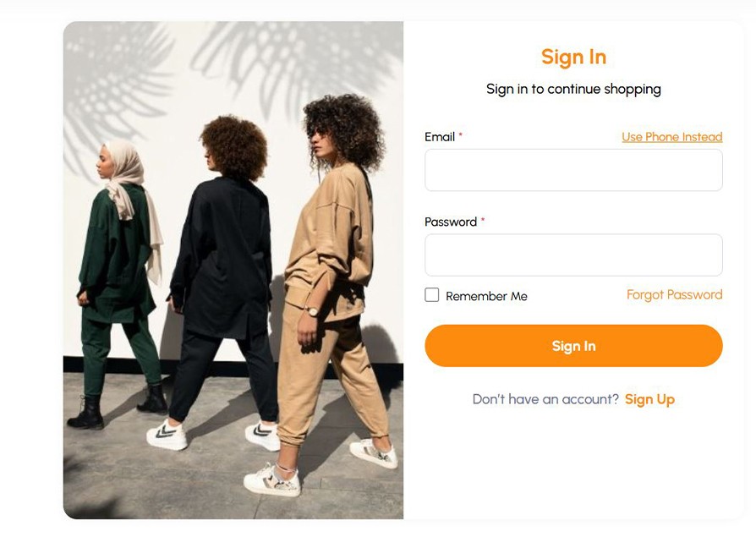Click the 'Don't have an account?' text
Screen dimensions: 756x559
coord(545,399)
